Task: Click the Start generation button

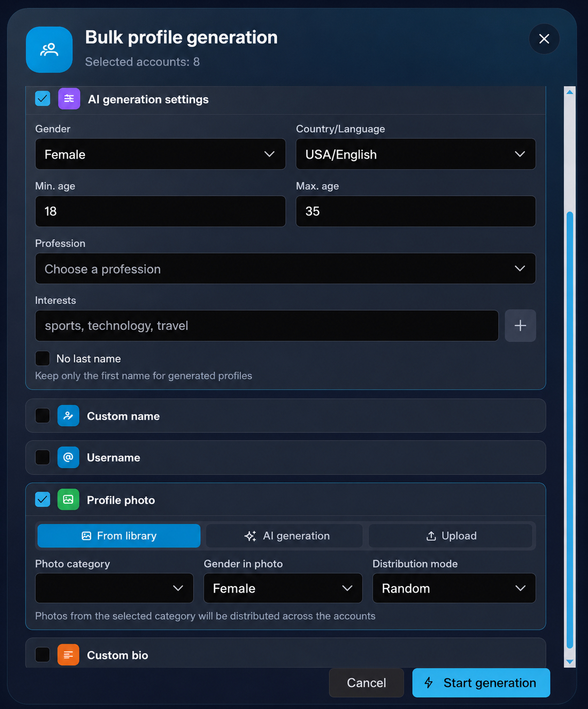Action: click(481, 683)
